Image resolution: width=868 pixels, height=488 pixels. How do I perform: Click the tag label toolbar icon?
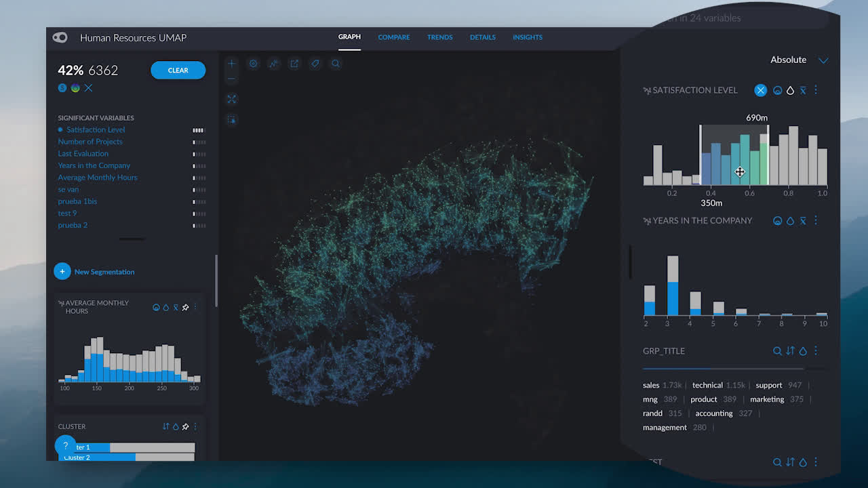[x=315, y=64]
